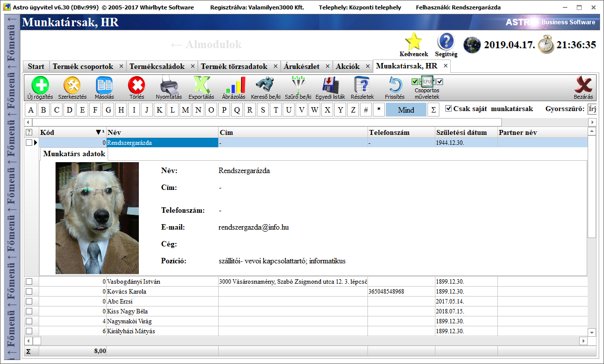Click the vertical scrollbar down arrow

pyautogui.click(x=592, y=332)
